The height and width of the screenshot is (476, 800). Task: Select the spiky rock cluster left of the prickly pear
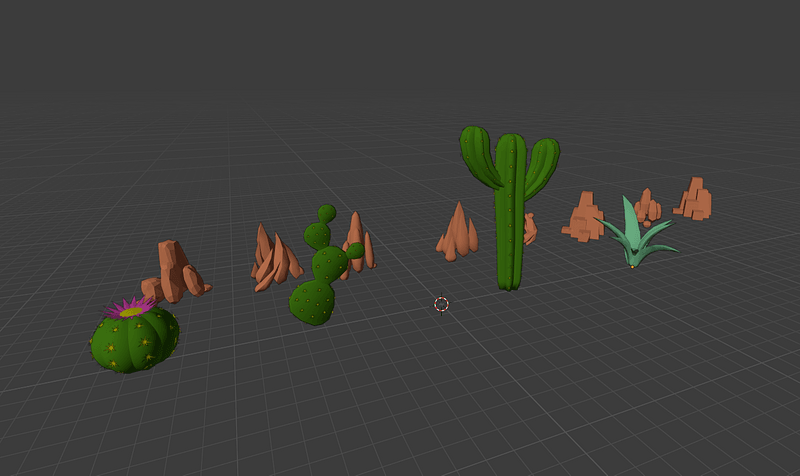tap(276, 258)
